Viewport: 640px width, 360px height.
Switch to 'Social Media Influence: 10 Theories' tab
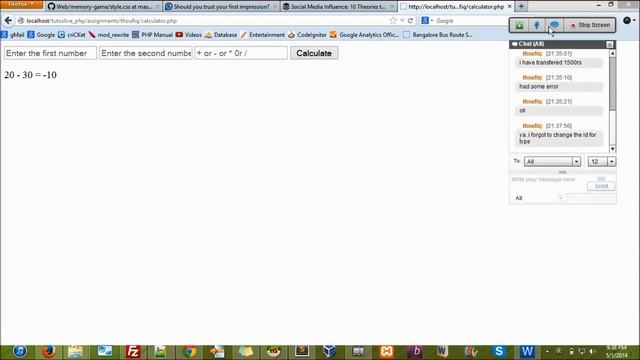pos(338,7)
